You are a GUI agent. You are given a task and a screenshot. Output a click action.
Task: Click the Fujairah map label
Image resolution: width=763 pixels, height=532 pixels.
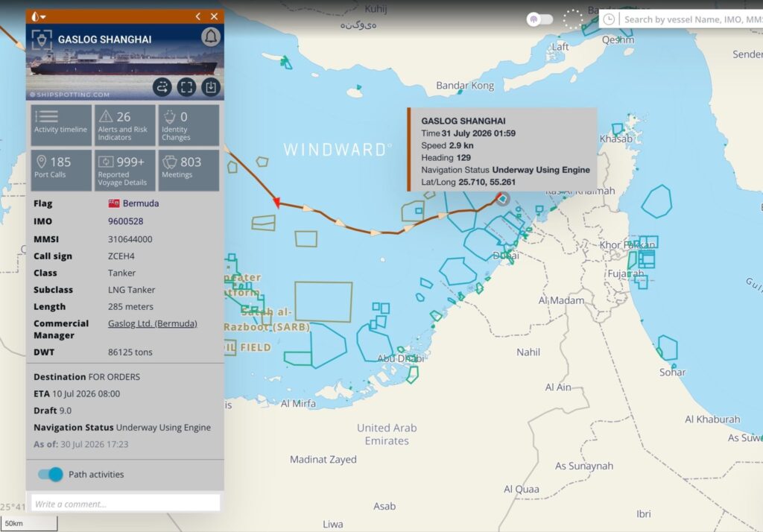pos(626,273)
